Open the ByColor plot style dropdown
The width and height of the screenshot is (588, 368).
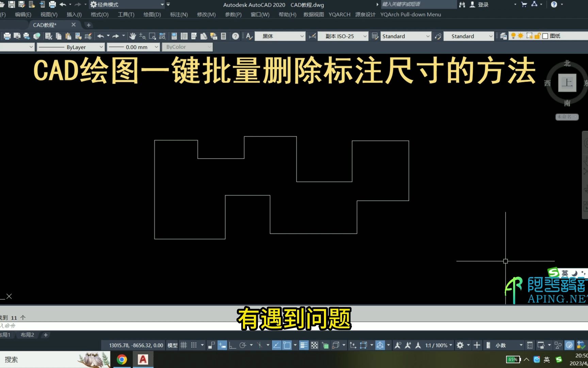187,47
